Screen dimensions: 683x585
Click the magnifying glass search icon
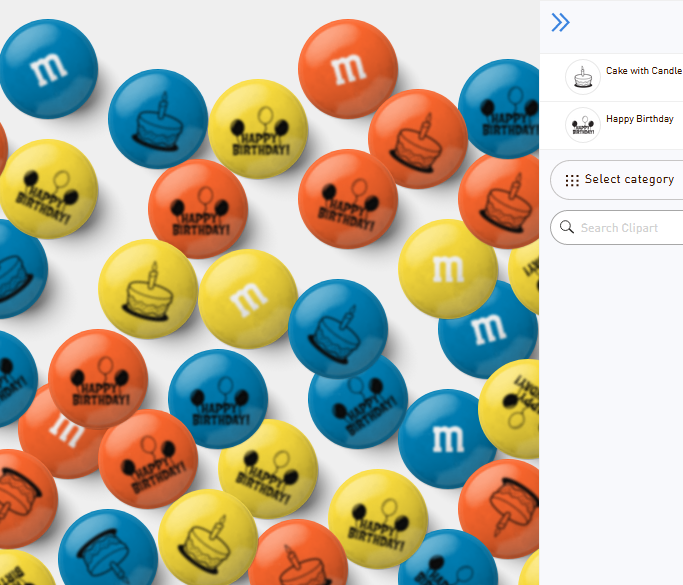[x=567, y=228]
